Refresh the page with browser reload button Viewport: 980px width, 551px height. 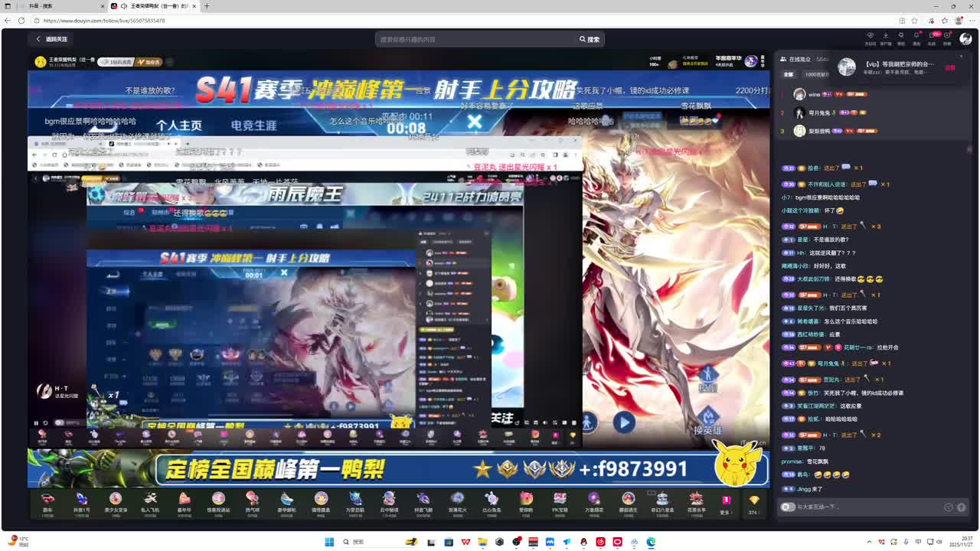click(x=21, y=21)
